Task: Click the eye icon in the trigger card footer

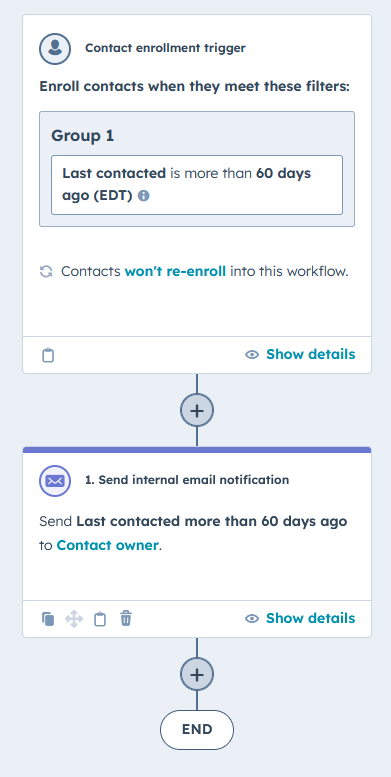Action: tap(252, 355)
